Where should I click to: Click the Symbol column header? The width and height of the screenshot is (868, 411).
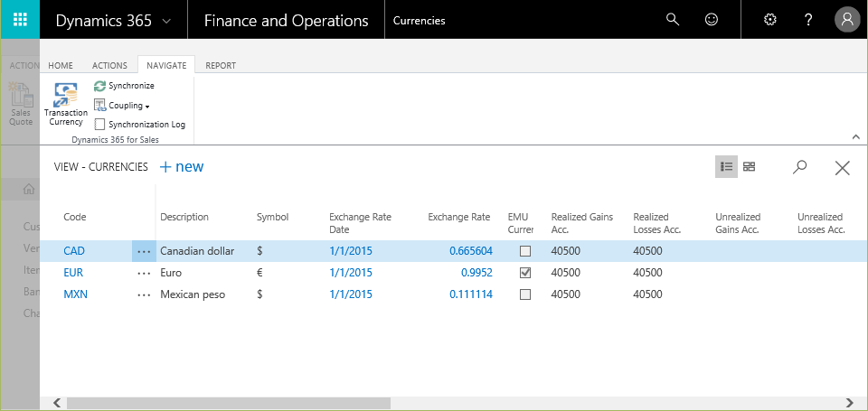(273, 217)
